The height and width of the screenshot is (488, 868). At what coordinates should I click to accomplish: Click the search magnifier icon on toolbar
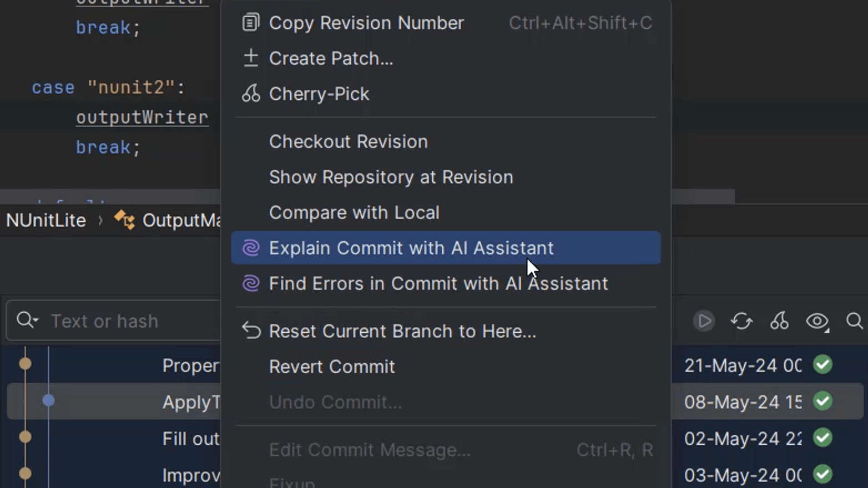854,321
